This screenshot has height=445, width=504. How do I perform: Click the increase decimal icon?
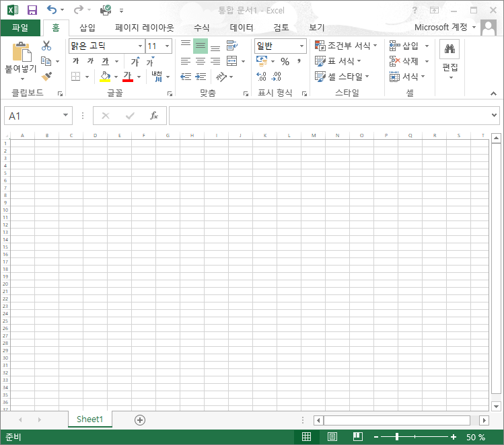261,77
